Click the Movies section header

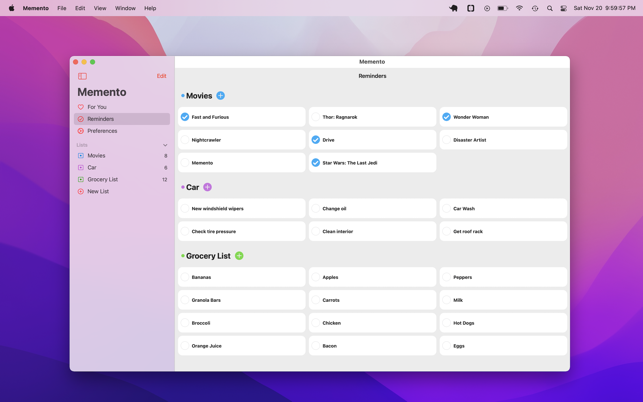coord(199,96)
